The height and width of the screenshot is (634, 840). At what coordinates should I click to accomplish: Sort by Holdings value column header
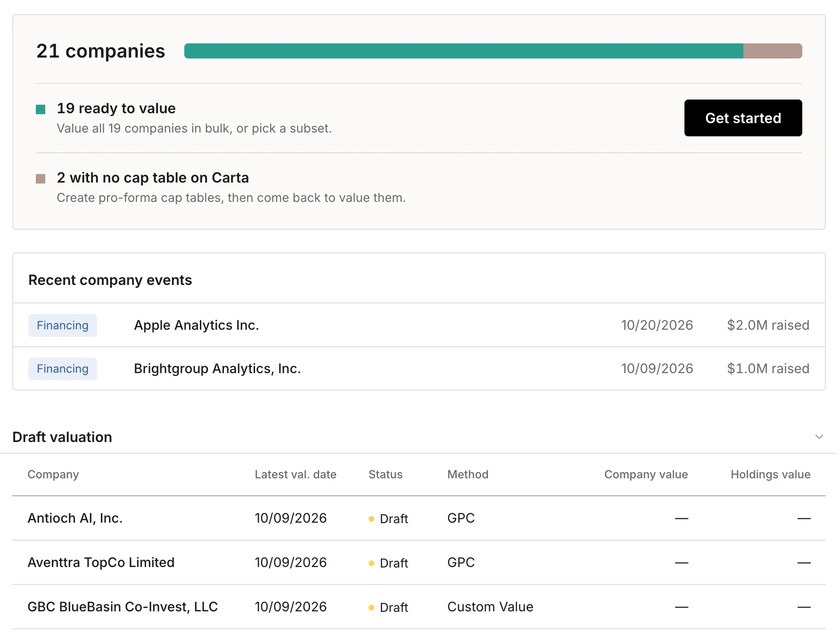tap(771, 475)
